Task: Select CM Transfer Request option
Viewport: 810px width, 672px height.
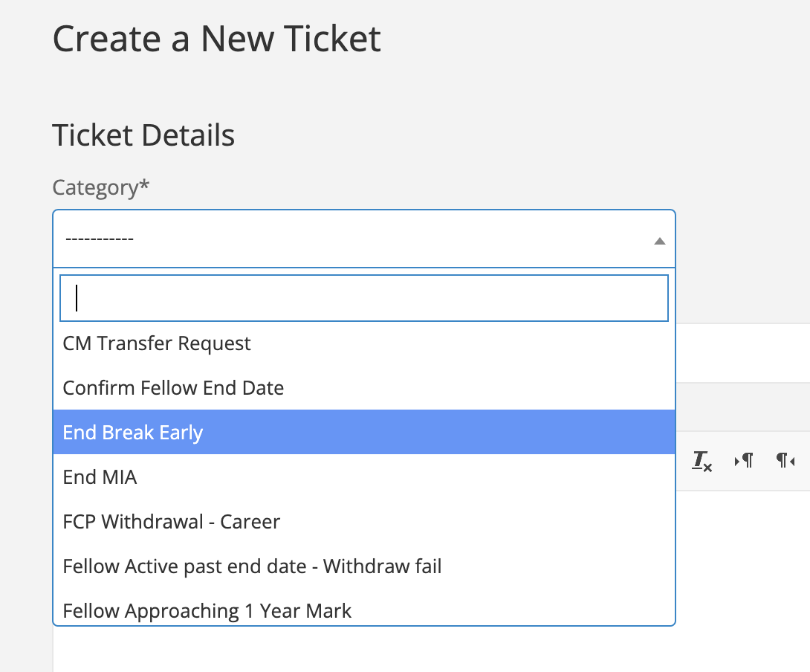Action: [x=157, y=343]
